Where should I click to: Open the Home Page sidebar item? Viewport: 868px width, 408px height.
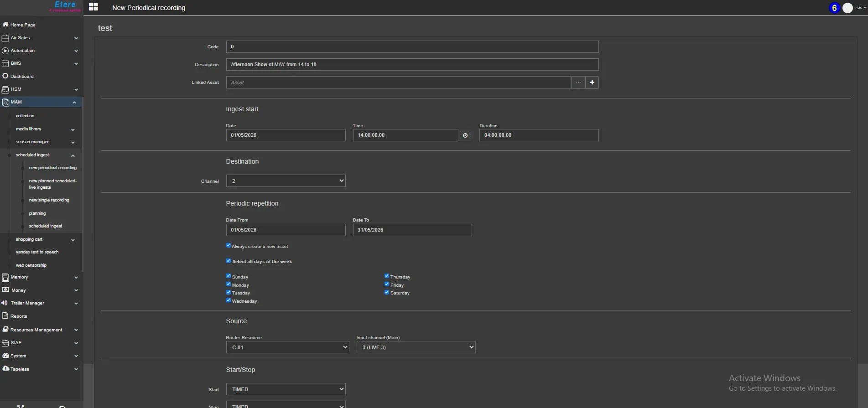(23, 25)
